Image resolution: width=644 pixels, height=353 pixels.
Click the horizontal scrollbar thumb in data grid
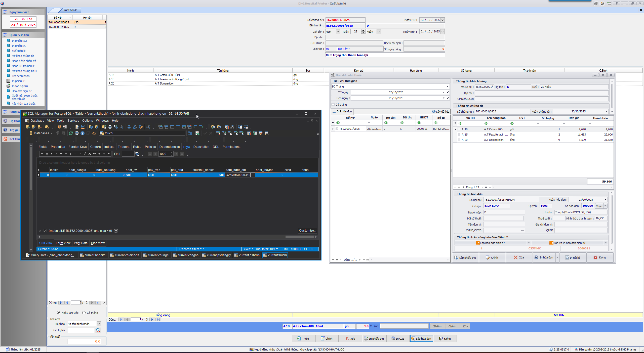[x=299, y=237]
